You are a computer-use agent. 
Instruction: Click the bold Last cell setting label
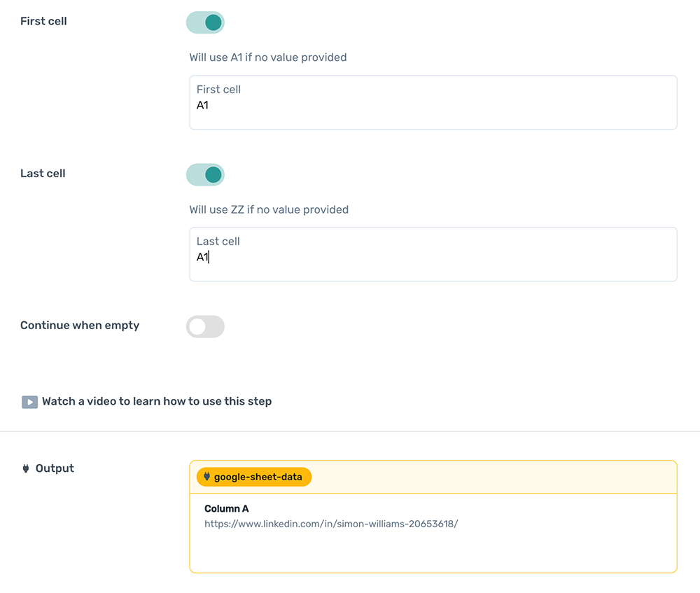[x=43, y=174]
